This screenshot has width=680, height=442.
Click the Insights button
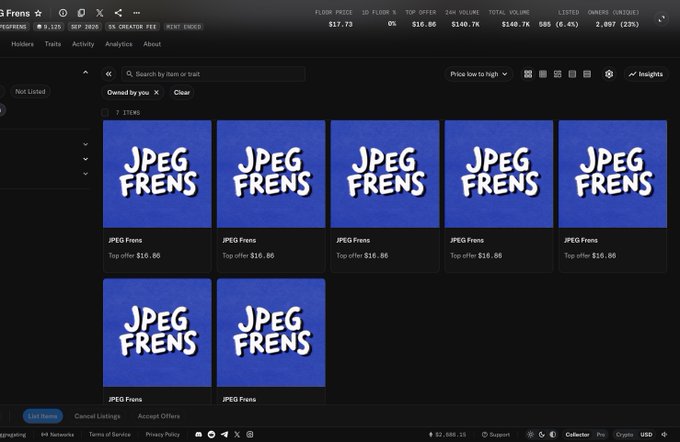646,74
